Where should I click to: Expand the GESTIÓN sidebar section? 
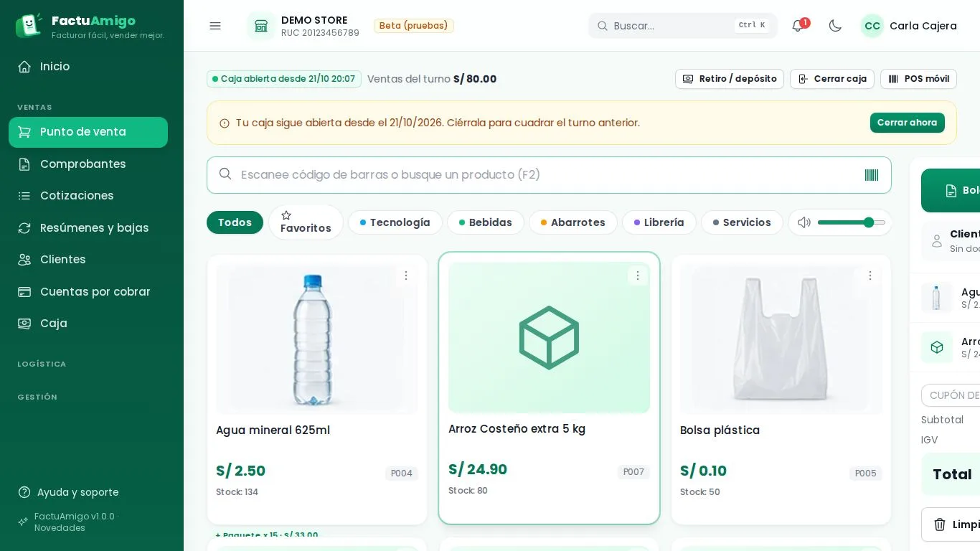(x=37, y=397)
